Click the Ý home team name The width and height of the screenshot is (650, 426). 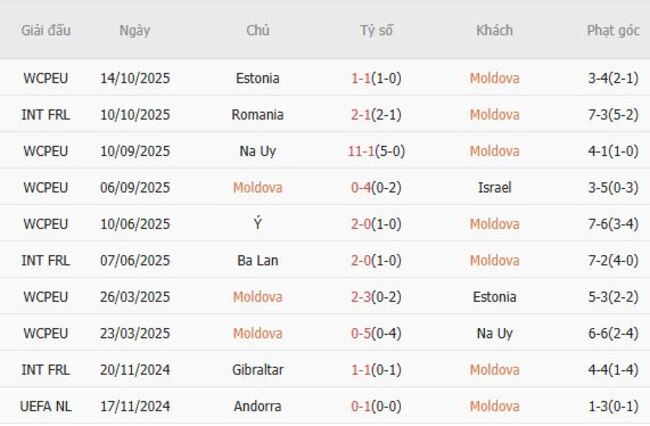point(258,224)
